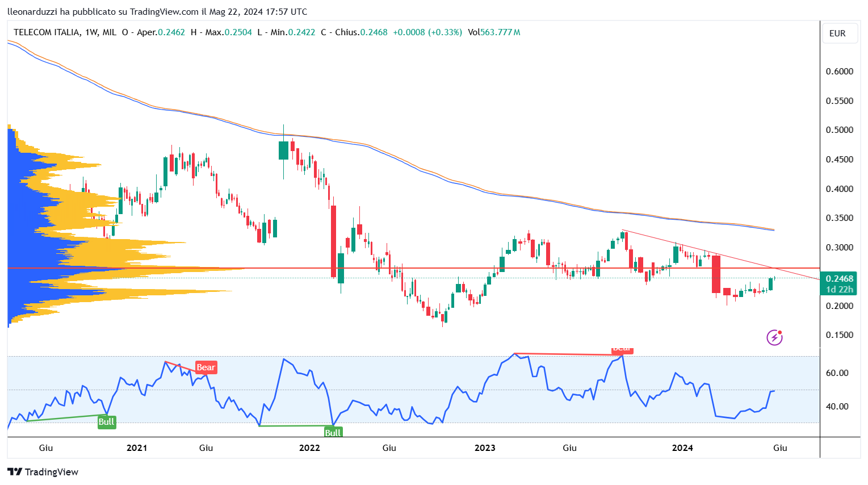Click the Max. 0.2504 high value
The image size is (868, 485).
pyautogui.click(x=221, y=32)
